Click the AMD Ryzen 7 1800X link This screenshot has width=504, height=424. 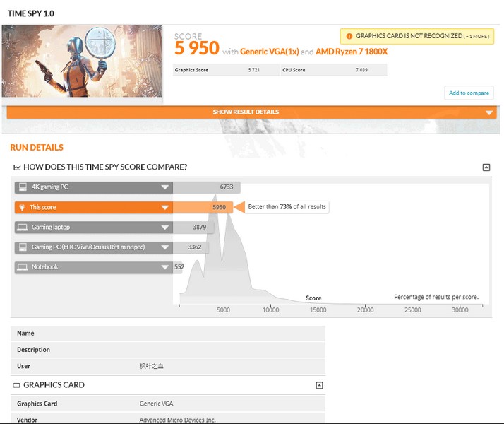352,52
